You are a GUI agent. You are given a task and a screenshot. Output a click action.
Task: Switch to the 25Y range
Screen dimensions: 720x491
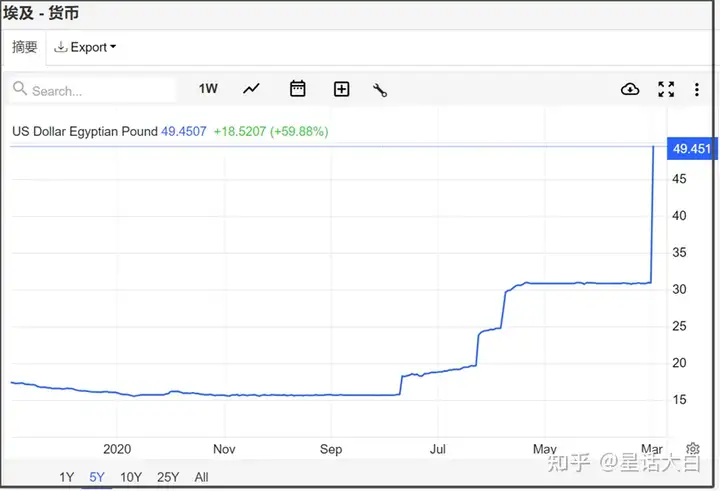(168, 477)
